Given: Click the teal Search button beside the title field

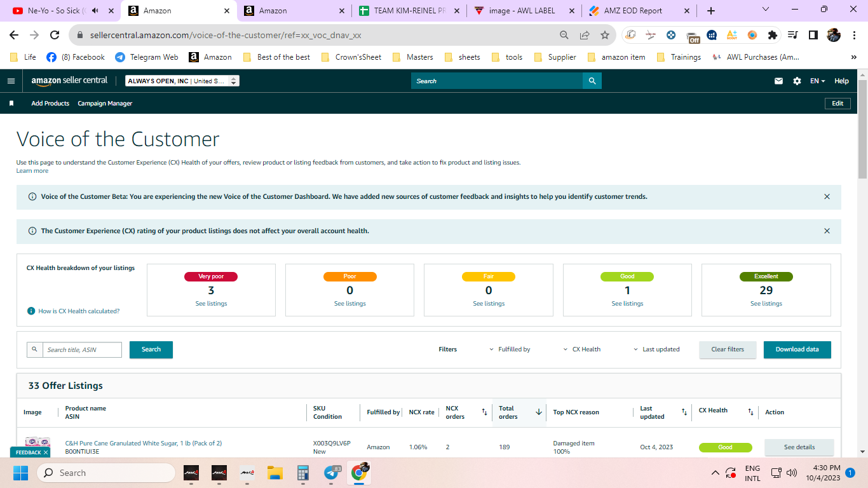Looking at the screenshot, I should coord(151,349).
